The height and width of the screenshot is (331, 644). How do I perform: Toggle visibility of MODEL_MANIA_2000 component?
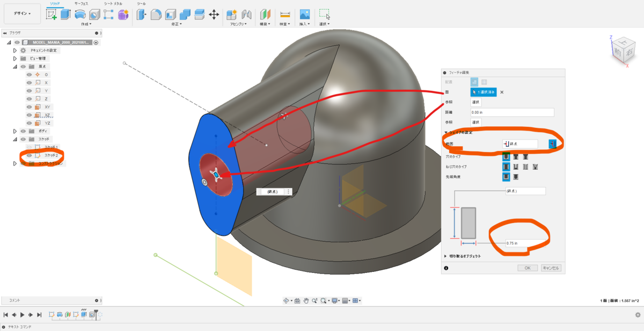click(17, 42)
